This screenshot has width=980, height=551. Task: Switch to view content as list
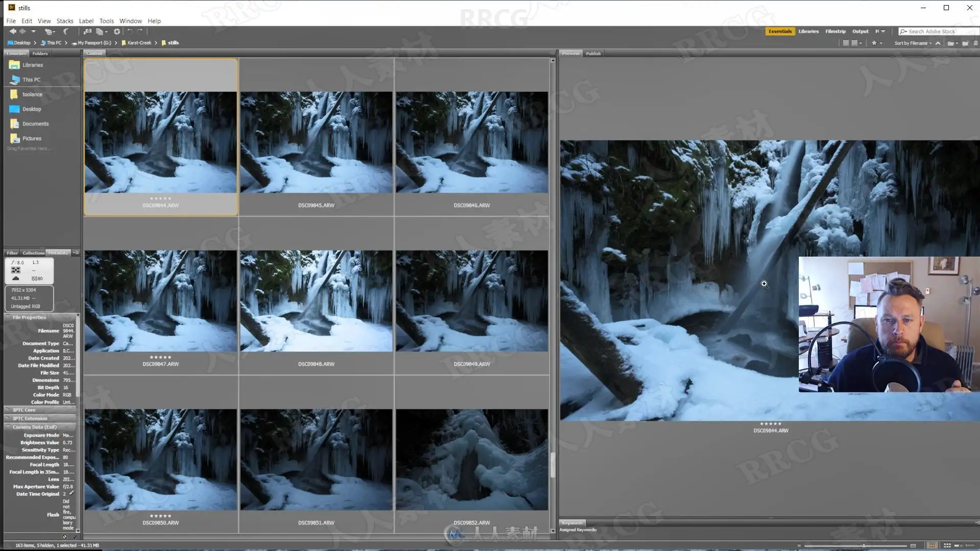coord(969,546)
